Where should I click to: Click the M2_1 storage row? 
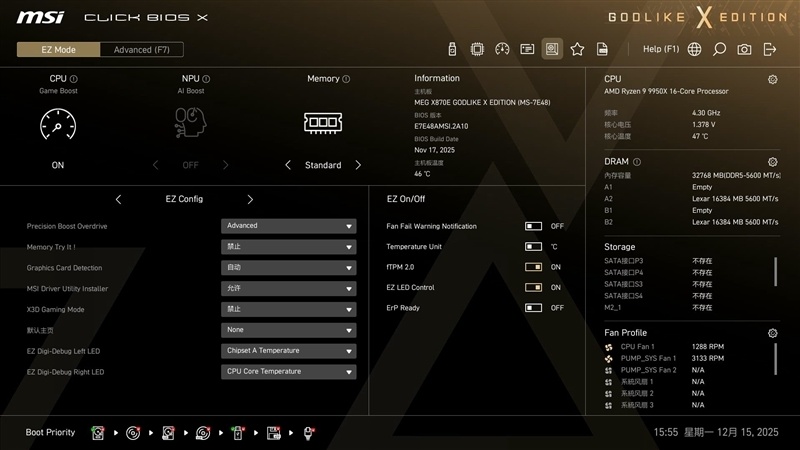[658, 308]
